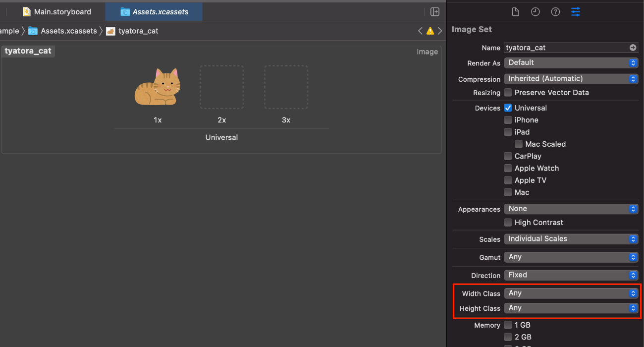This screenshot has height=347, width=644.
Task: Enable the iPhone device checkbox
Action: click(x=508, y=120)
